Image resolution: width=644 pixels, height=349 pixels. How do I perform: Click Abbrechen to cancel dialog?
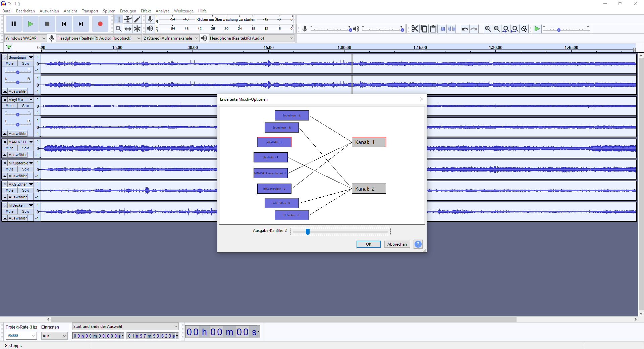[x=397, y=244]
